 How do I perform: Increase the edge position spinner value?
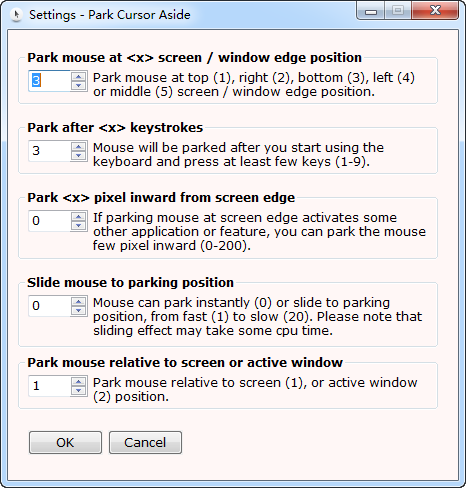click(79, 76)
